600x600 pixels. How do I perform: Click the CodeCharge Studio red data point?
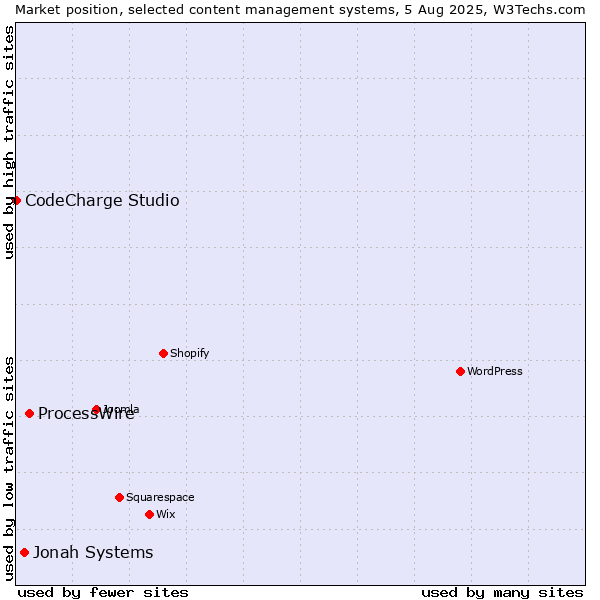coord(16,201)
